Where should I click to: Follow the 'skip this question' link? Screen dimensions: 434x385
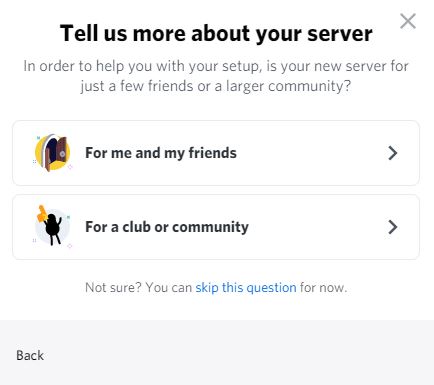(x=246, y=287)
